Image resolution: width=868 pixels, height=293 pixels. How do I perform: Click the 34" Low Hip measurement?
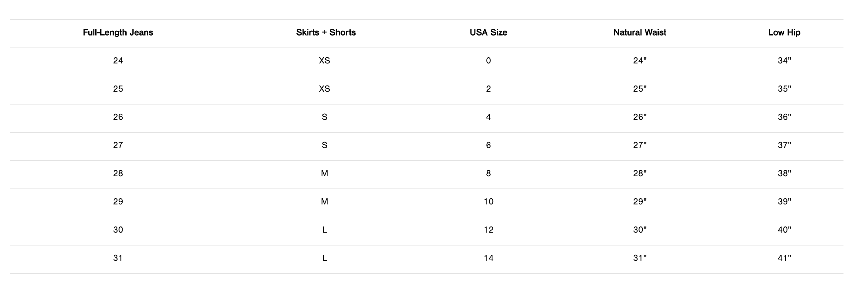point(784,61)
